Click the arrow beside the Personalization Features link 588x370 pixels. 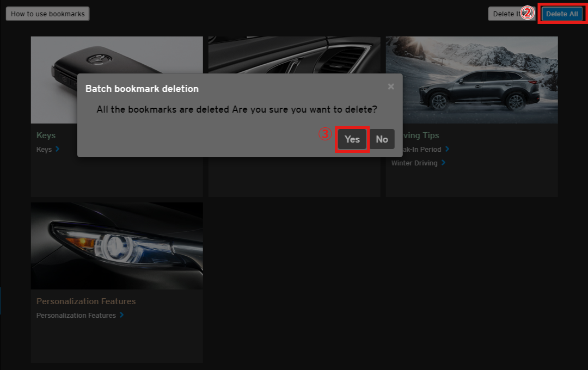pos(121,315)
